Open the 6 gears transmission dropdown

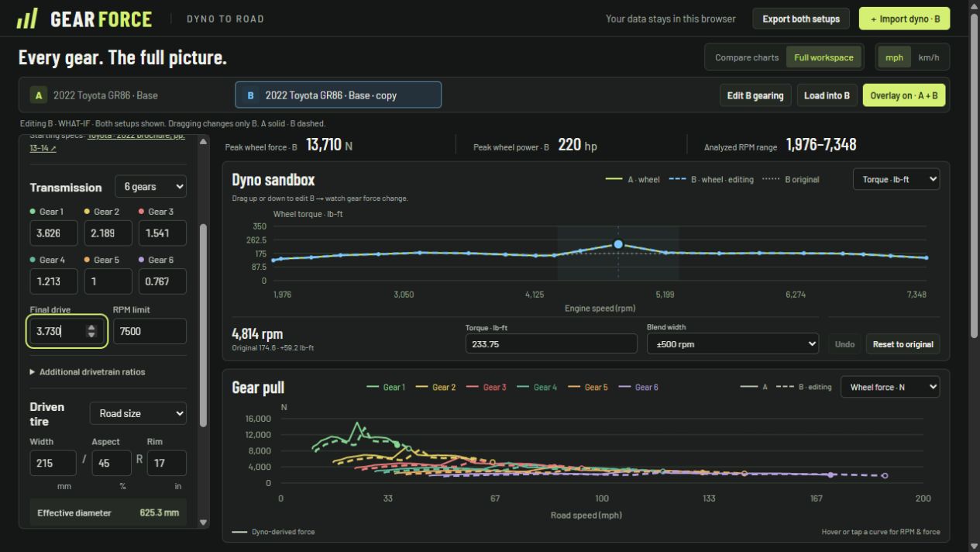(x=150, y=187)
